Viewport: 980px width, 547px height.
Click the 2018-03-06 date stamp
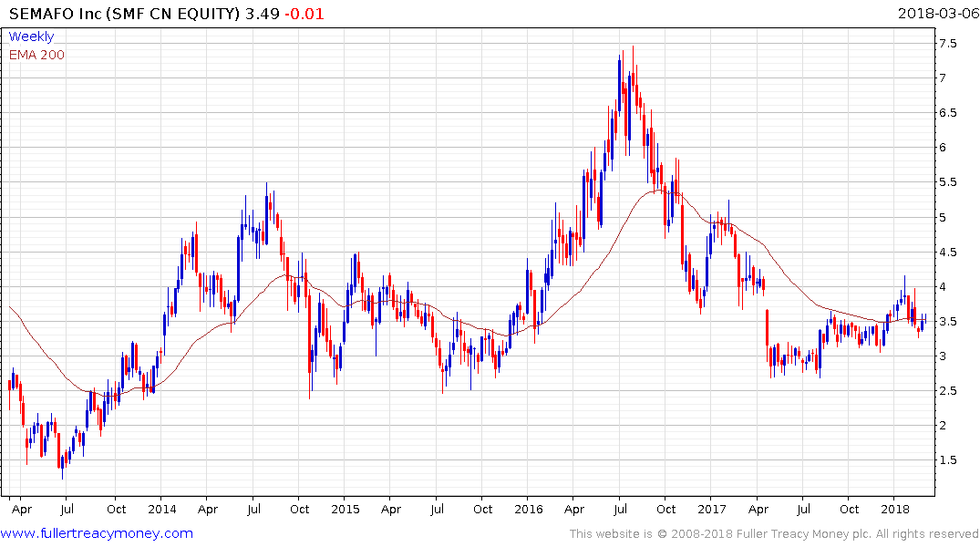[938, 13]
